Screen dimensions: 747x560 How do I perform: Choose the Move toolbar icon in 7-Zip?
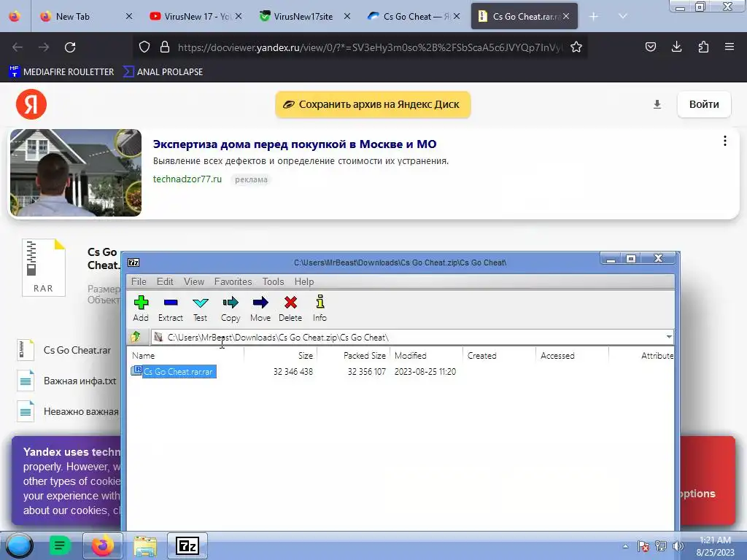pos(260,308)
